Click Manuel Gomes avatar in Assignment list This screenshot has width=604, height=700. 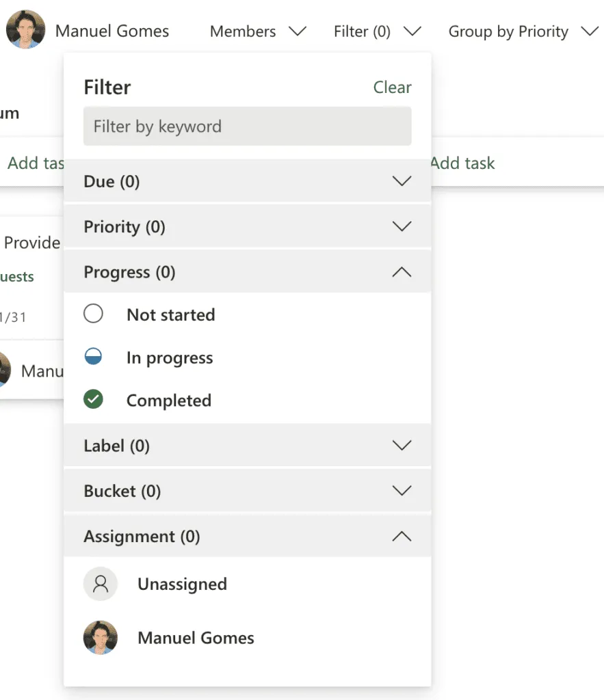pos(101,638)
